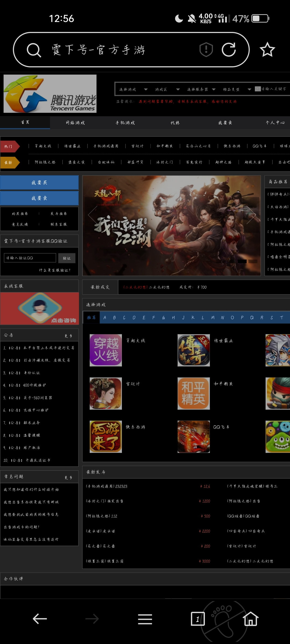290x644 pixels.
Task: Click the Tencent Games logo
Action: click(x=50, y=94)
